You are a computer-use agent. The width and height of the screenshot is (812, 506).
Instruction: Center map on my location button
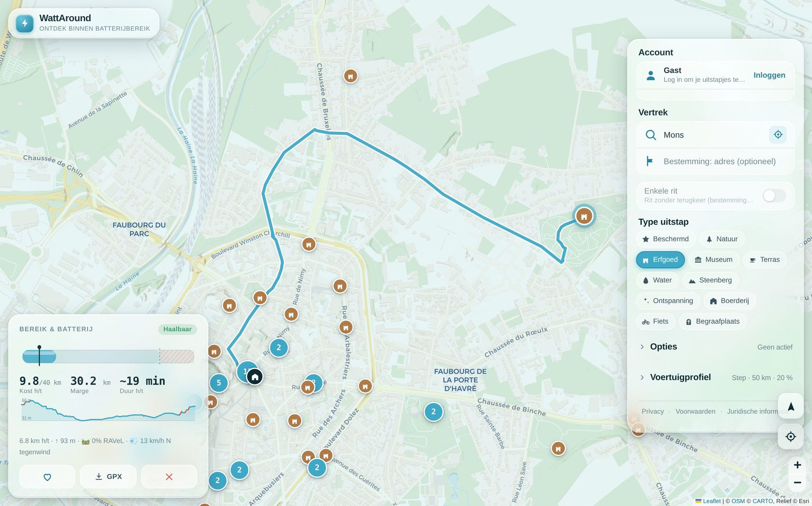[790, 436]
